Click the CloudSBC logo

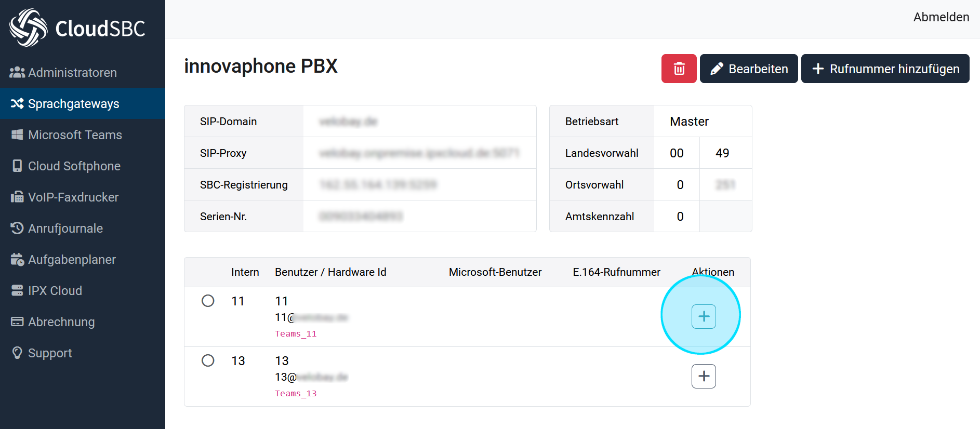pos(77,28)
